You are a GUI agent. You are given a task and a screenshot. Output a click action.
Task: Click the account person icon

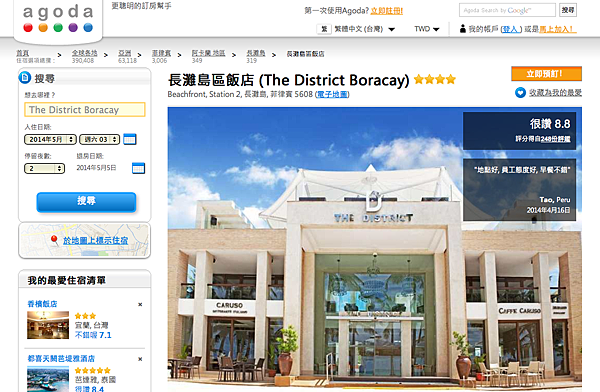[463, 29]
